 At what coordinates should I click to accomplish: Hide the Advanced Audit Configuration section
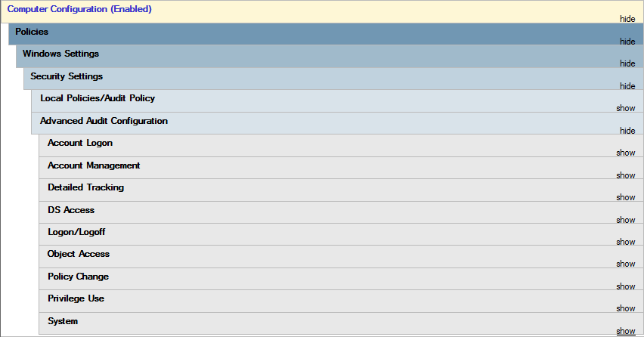pos(627,131)
